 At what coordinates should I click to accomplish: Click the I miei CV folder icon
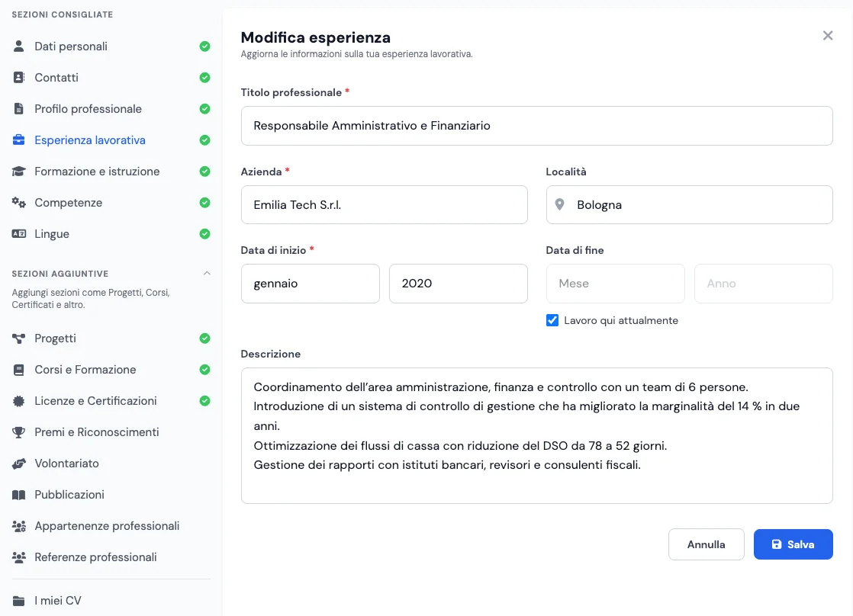pyautogui.click(x=18, y=601)
